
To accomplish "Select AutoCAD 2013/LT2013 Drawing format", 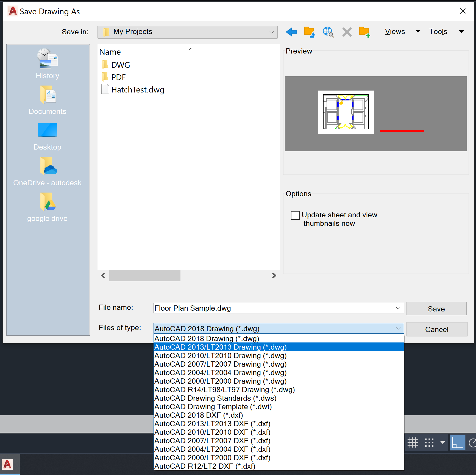I will point(220,347).
